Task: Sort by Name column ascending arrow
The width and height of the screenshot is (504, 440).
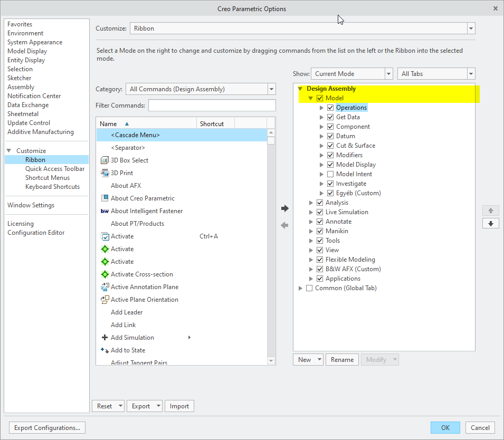Action: click(127, 124)
